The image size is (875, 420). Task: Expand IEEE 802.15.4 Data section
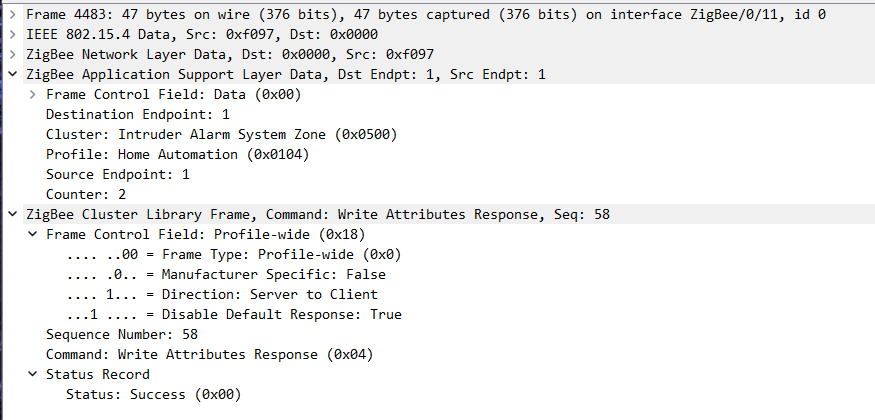(x=12, y=34)
